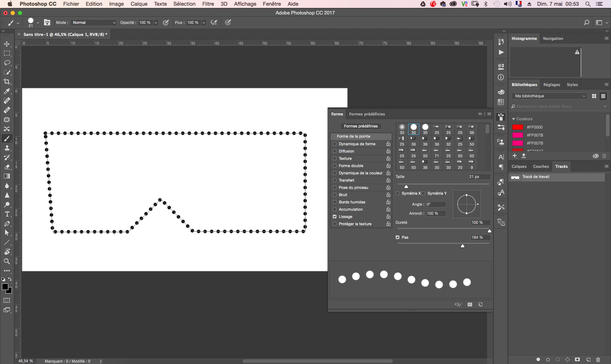Select the Forme de la pointe section
The image size is (611, 364).
point(361,136)
